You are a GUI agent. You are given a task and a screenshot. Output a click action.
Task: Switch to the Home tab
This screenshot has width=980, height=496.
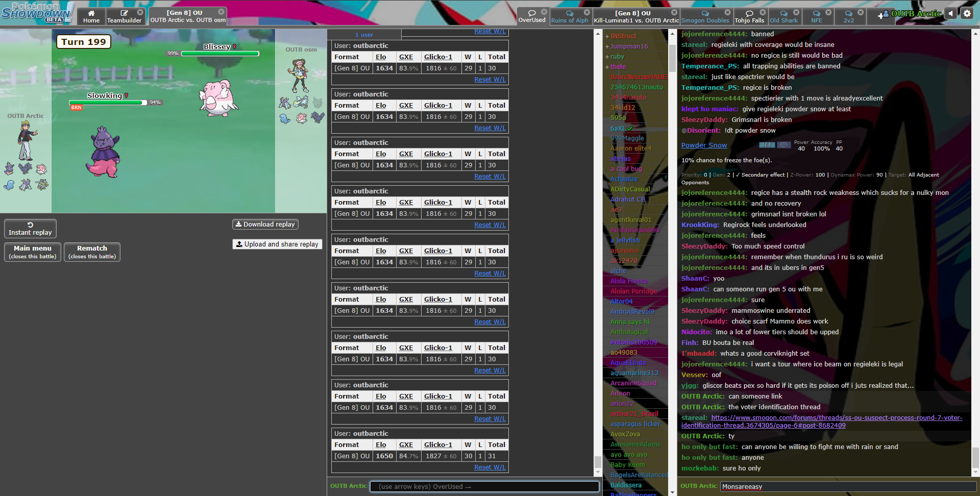click(x=91, y=16)
